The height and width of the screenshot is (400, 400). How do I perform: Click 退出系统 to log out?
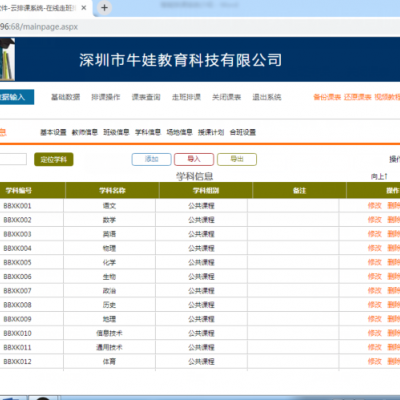267,97
